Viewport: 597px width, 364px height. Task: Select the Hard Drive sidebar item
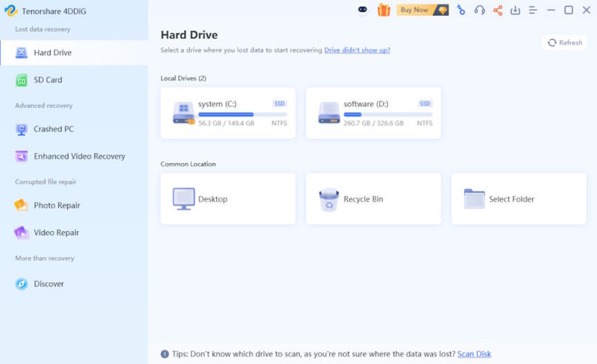[x=52, y=53]
